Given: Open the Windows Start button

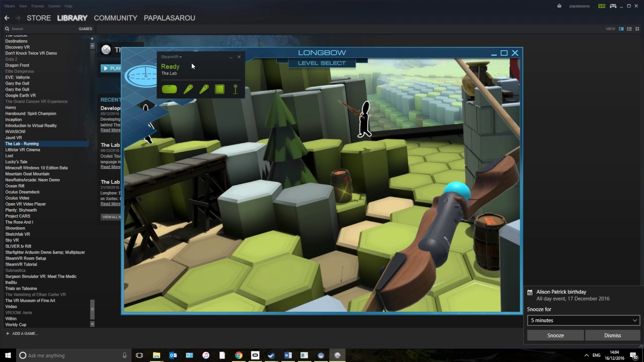Looking at the screenshot, I should click(8, 355).
